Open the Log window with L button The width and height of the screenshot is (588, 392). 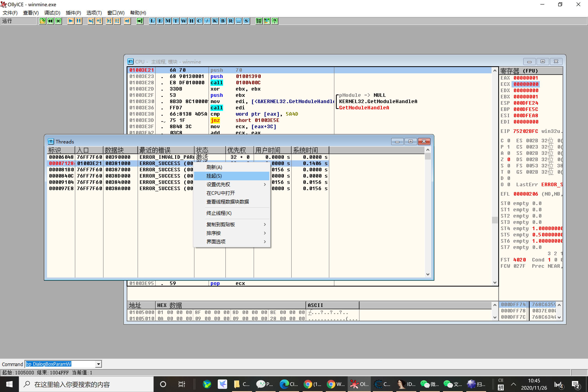[x=152, y=21]
